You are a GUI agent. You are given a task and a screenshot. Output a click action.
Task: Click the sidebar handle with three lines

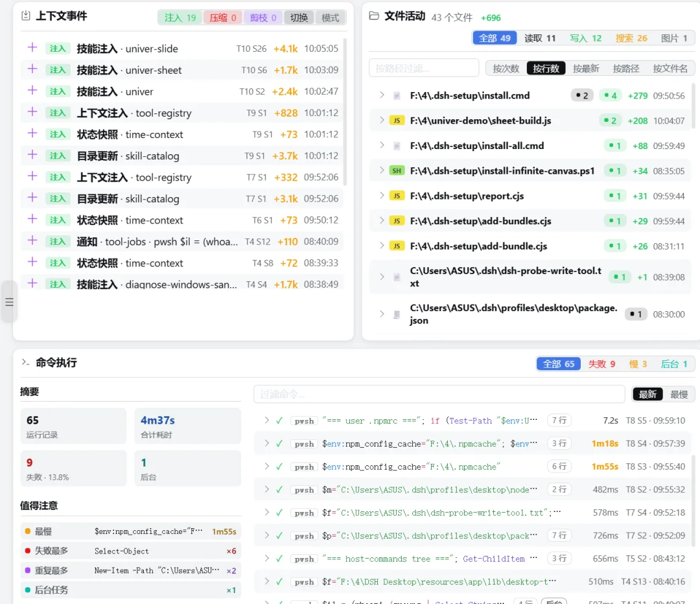[x=9, y=302]
